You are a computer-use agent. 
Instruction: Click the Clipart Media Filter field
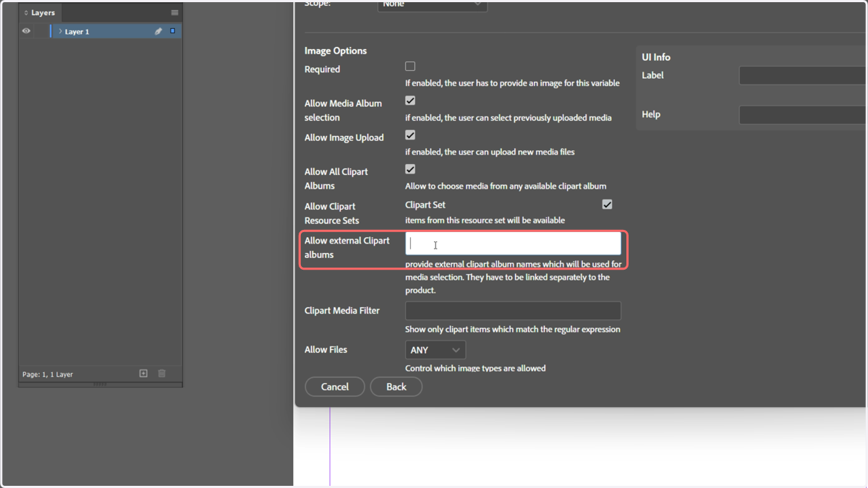point(513,311)
